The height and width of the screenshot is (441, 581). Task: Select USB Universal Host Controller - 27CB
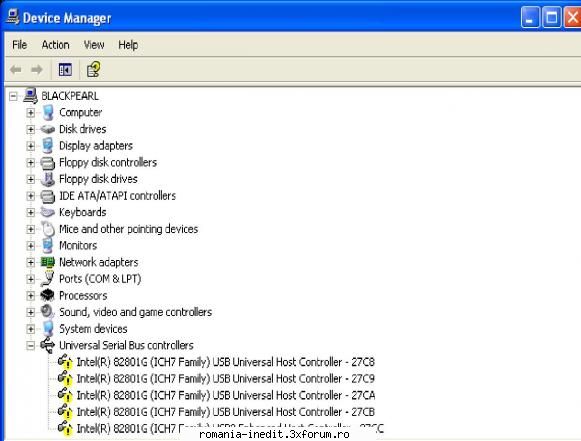coord(226,412)
